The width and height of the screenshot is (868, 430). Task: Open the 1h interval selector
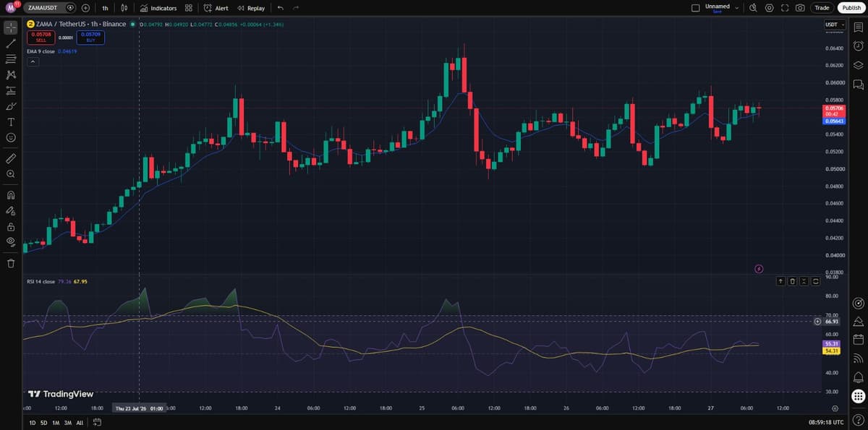click(x=105, y=8)
